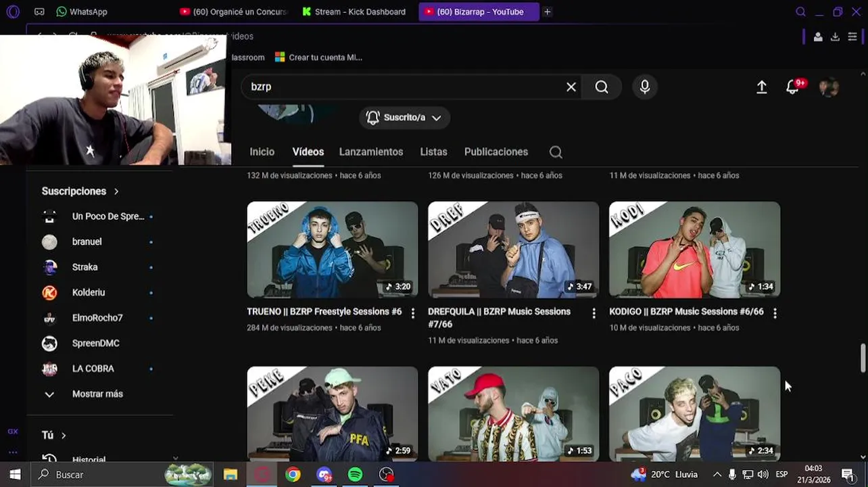Open Kolderiu subscription channel
868x487 pixels.
[x=97, y=292]
